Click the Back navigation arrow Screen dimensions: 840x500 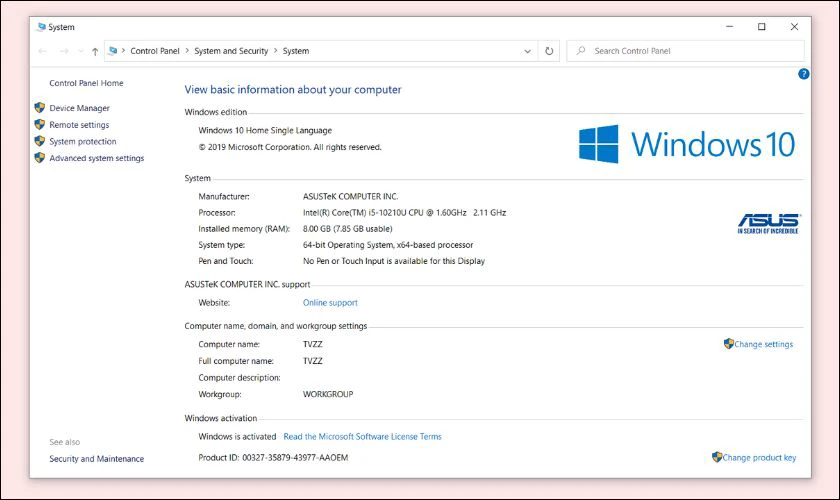42,51
